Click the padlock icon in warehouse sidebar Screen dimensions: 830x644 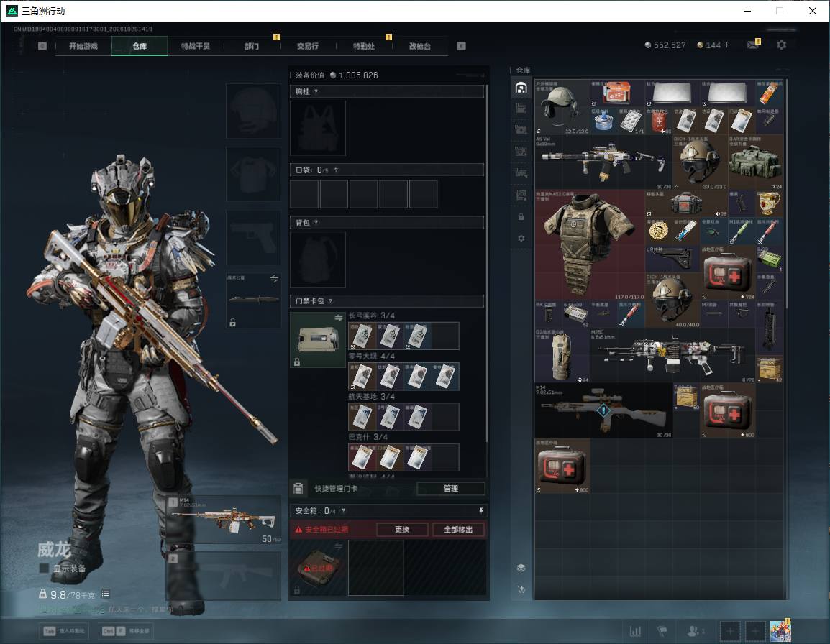click(521, 217)
